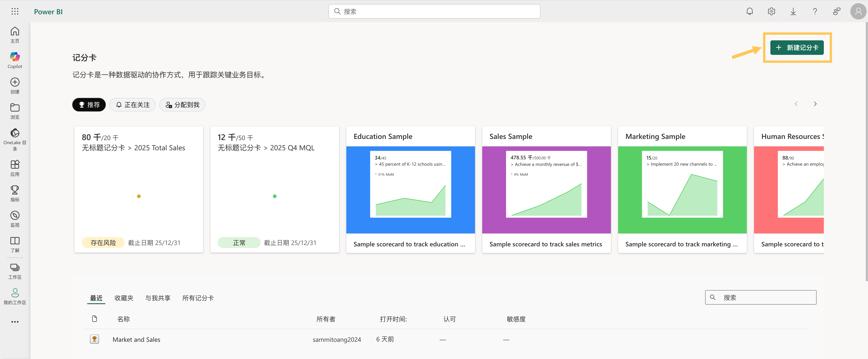
Task: Open the 监视 monitor icon
Action: pyautogui.click(x=15, y=216)
